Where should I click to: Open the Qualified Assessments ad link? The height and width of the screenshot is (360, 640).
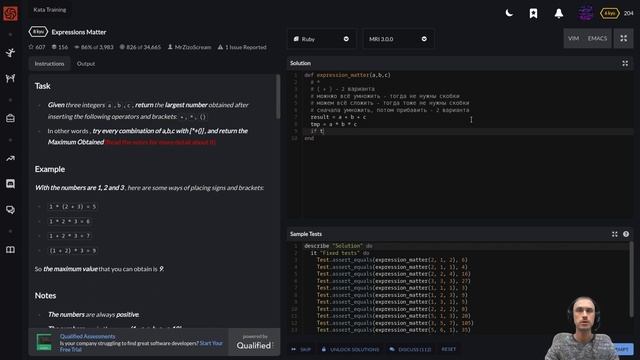click(x=87, y=336)
